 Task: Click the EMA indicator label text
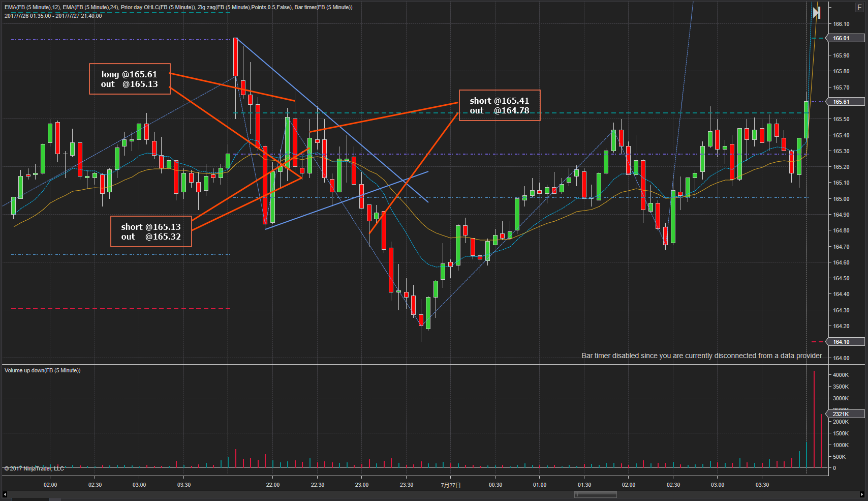click(178, 8)
